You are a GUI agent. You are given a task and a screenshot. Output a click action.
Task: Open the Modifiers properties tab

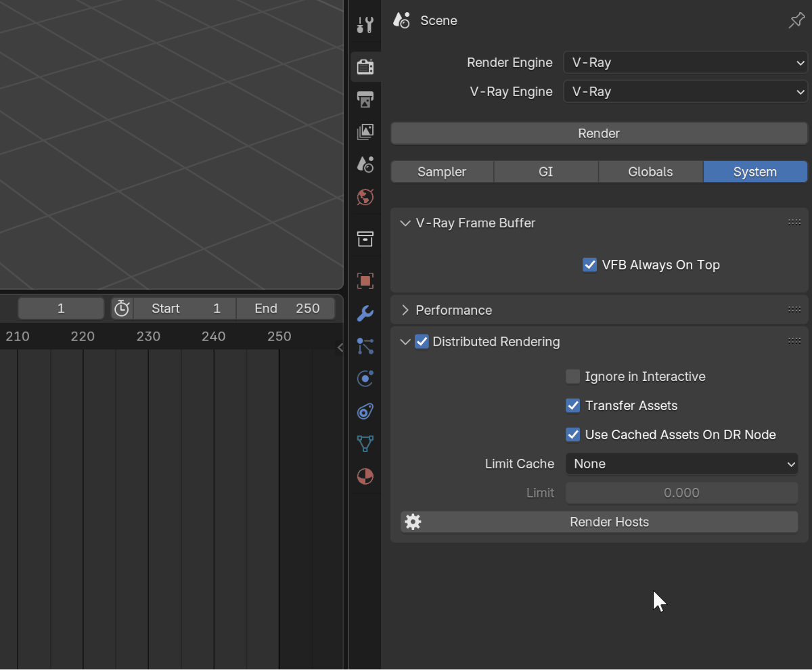(365, 313)
